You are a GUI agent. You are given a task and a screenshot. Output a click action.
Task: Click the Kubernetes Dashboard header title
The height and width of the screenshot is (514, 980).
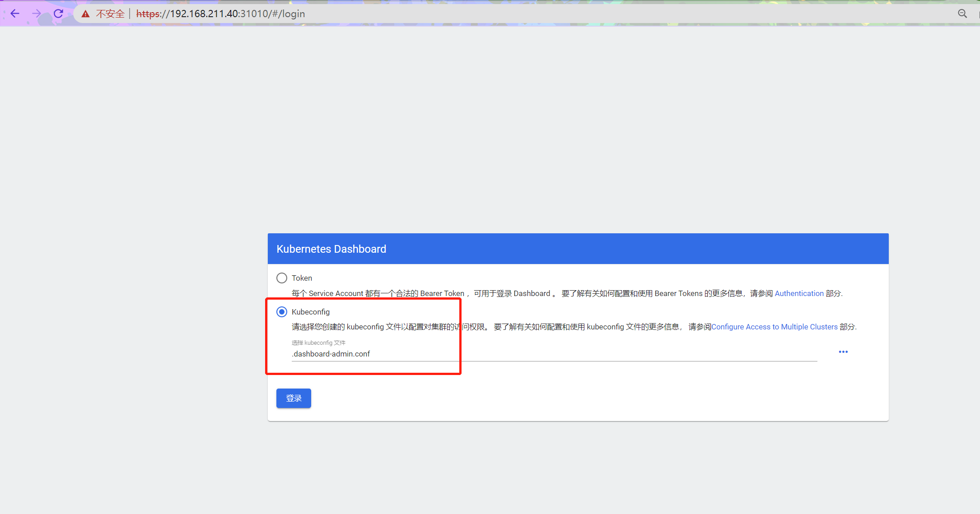(x=331, y=249)
